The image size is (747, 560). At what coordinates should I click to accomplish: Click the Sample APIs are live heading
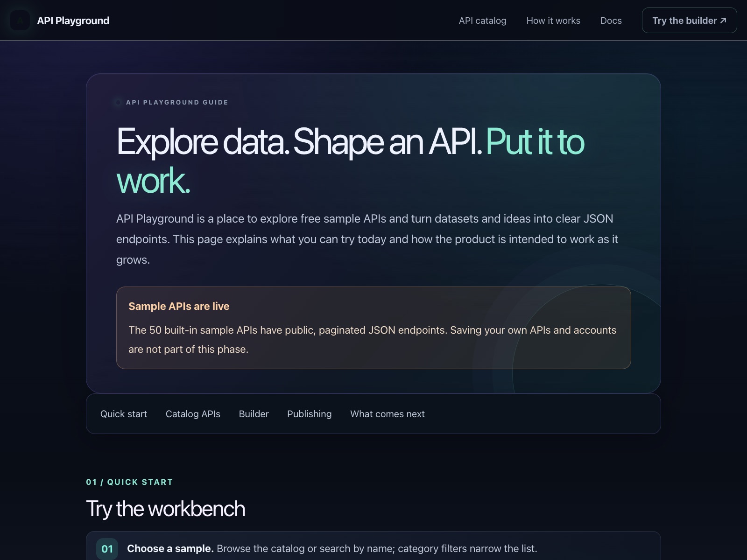coord(179,306)
